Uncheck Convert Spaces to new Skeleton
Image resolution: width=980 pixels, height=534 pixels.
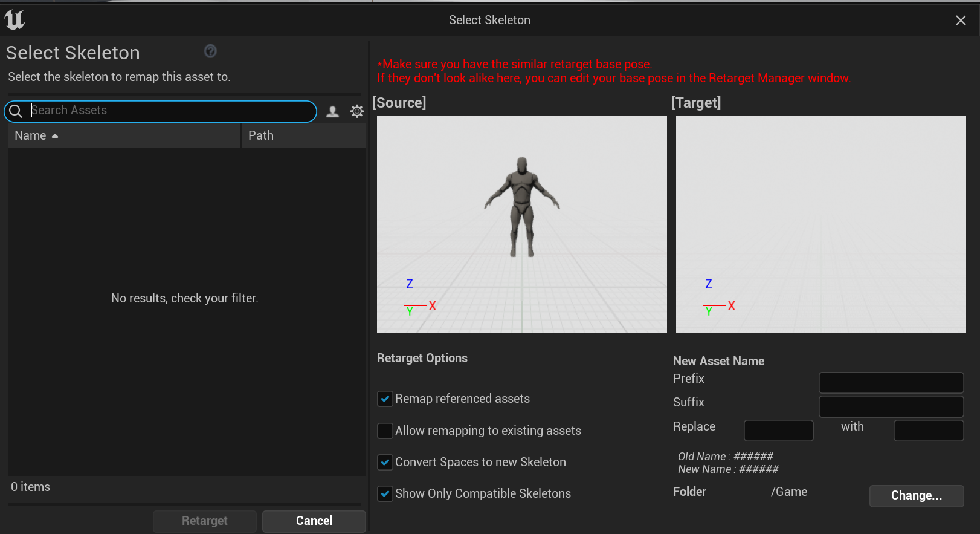[385, 463]
